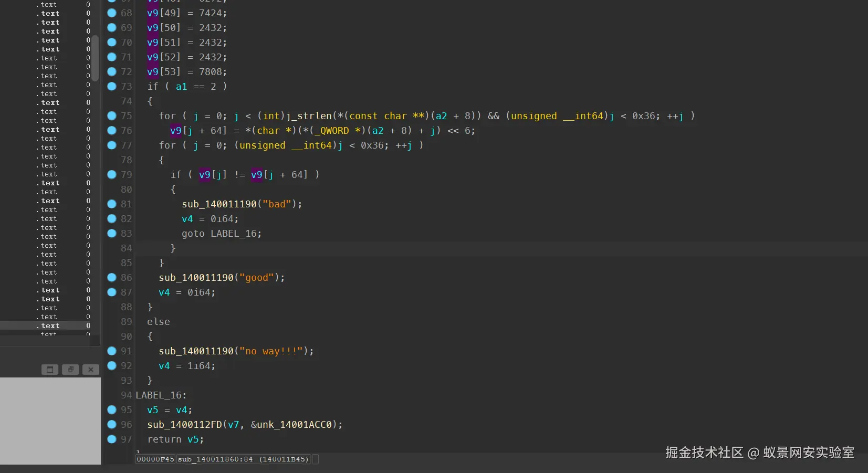Toggle breakpoint dot on line 83
The width and height of the screenshot is (868, 473).
pos(112,233)
